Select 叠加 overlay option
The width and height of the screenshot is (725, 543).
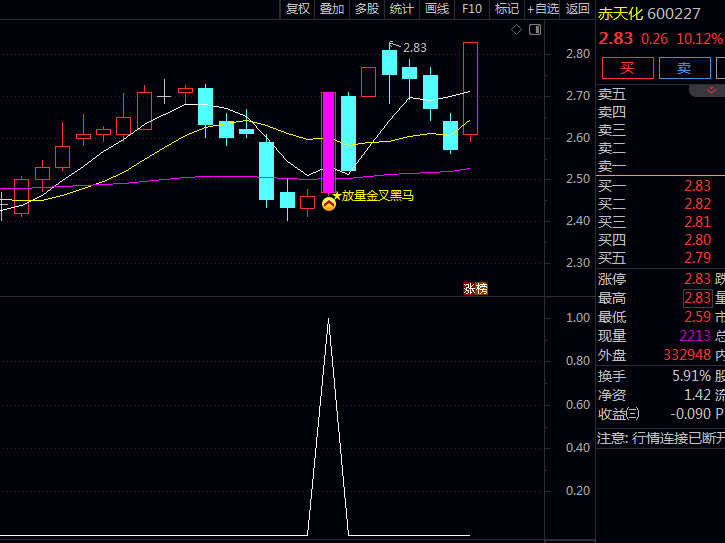332,9
